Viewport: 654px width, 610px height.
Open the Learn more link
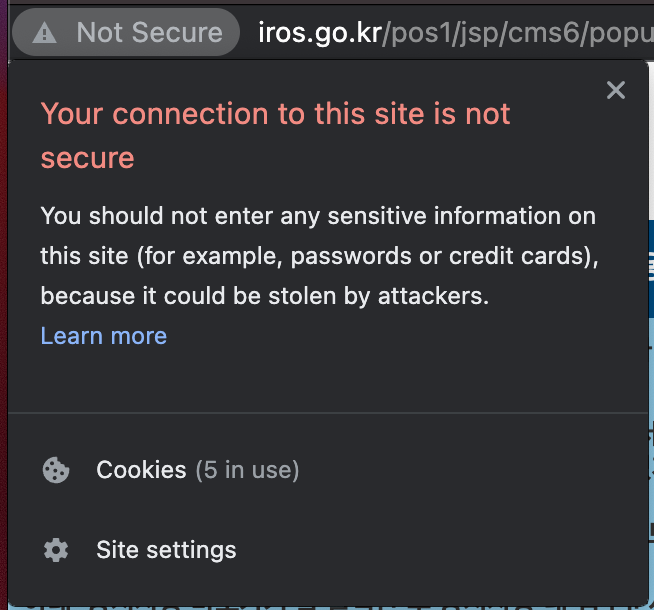(x=103, y=336)
